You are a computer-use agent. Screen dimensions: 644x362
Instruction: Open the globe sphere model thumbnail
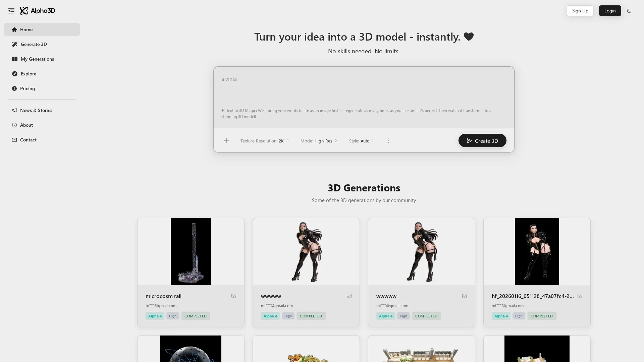(x=191, y=349)
